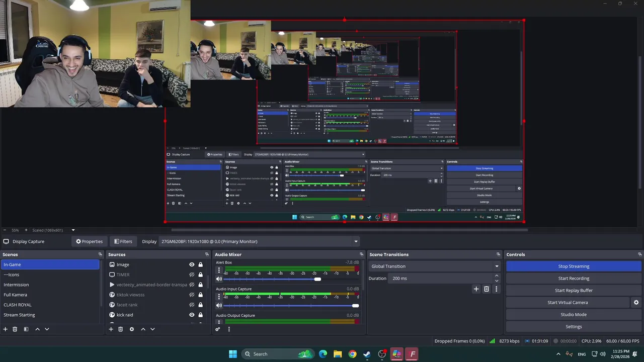Screen dimensions: 644x362
Task: Add a new scene with the plus icon
Action: tap(6, 329)
